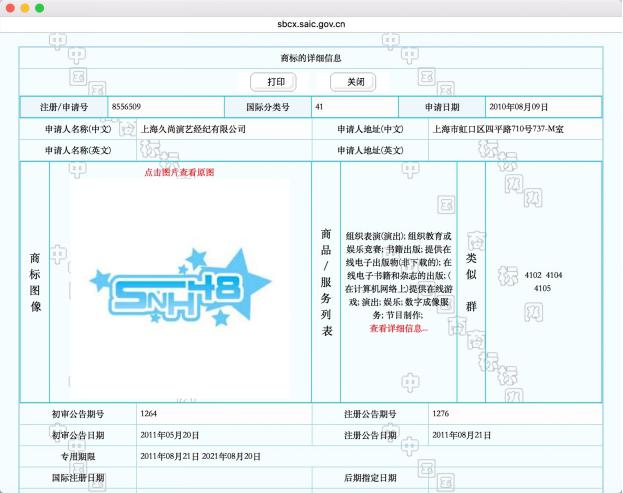Select exclusive period 2011年08月21日 2021年08月20日
Viewport: 623px width, 493px height.
click(200, 456)
